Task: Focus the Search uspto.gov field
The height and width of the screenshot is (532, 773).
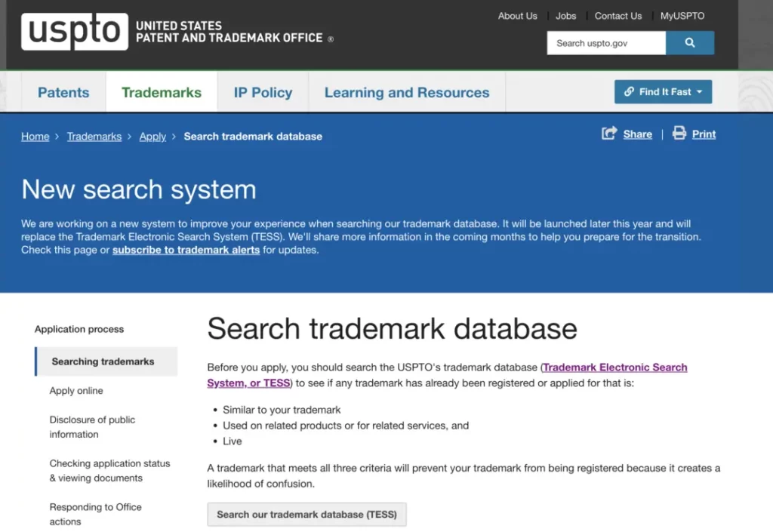Action: click(x=606, y=43)
